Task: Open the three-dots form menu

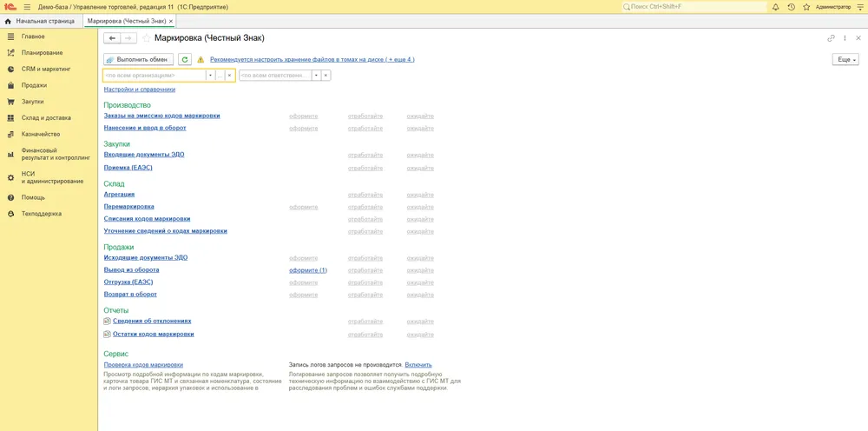Action: coord(845,38)
